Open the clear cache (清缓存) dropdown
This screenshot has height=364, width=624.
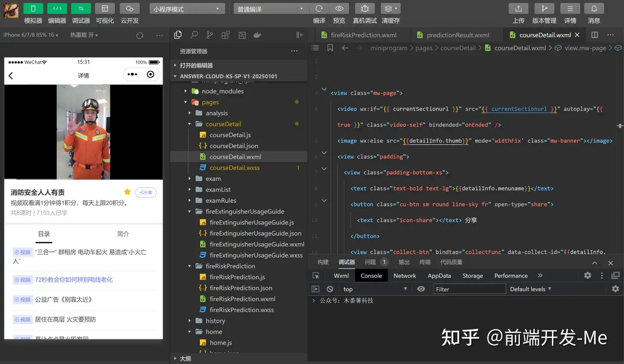tap(391, 9)
